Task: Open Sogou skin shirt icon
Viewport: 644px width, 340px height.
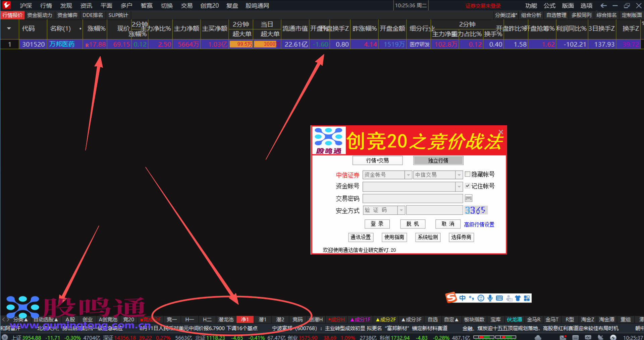Action: click(518, 298)
